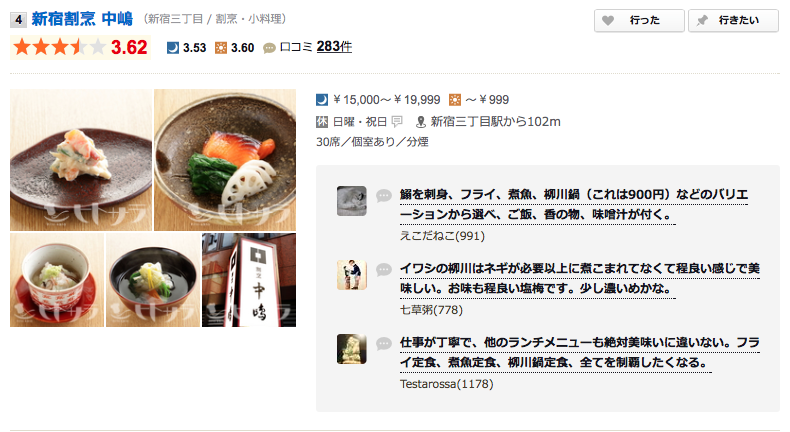Viewport: 790px width, 432px height.
Task: Click the map pin icon by 新宿三丁目駅
Action: click(422, 121)
